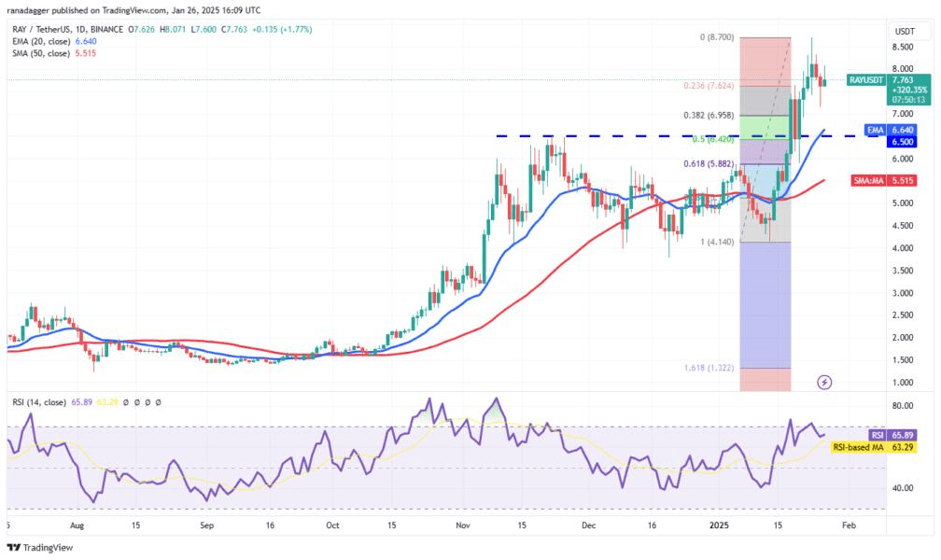Click the Aug label on time axis
The width and height of the screenshot is (941, 560).
coord(77,525)
